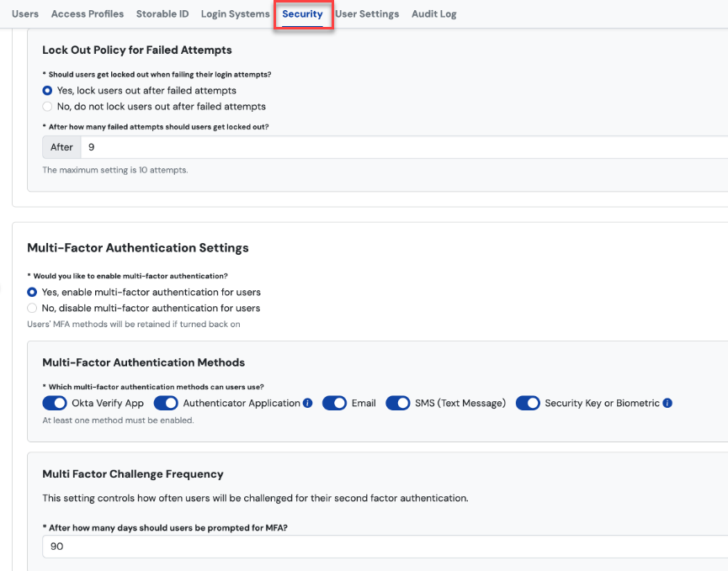Viewport: 728px width, 571px height.
Task: Click the Security tab
Action: 302,14
